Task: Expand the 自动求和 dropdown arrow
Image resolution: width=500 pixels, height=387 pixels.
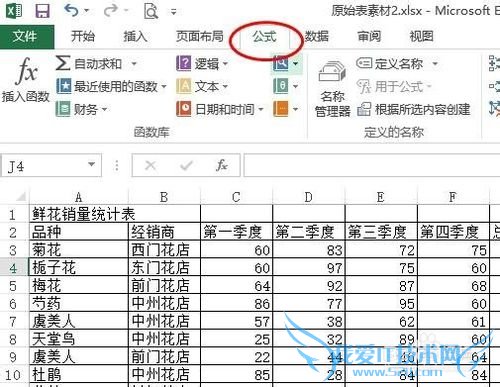Action: pyautogui.click(x=134, y=63)
